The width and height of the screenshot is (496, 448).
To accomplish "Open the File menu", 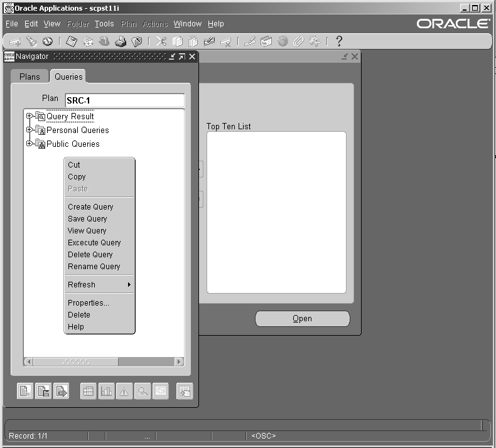I will pyautogui.click(x=12, y=24).
